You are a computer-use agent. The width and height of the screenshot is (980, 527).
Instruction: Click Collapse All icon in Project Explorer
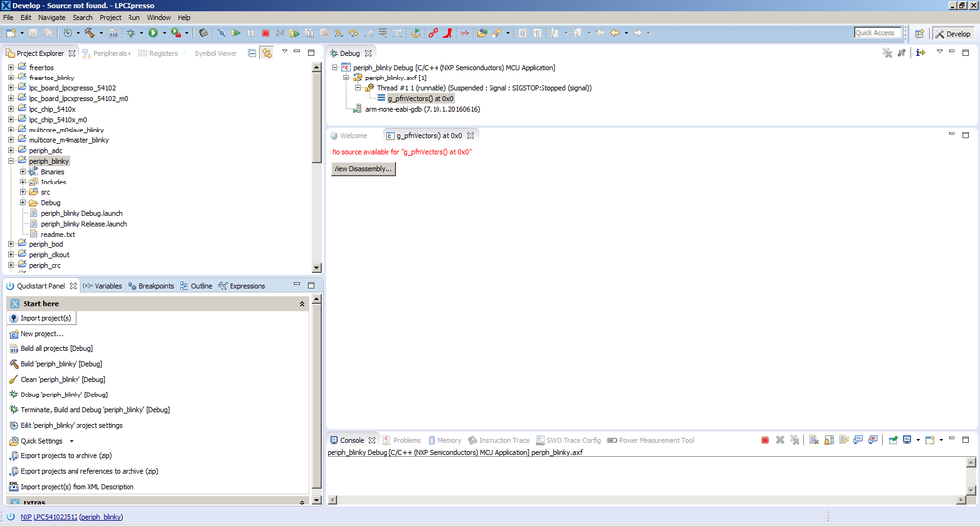coord(252,53)
